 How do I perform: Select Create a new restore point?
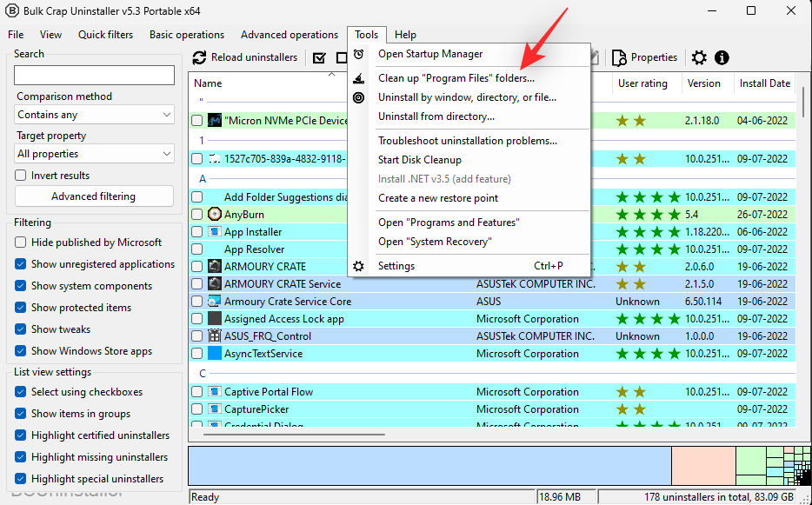[438, 198]
